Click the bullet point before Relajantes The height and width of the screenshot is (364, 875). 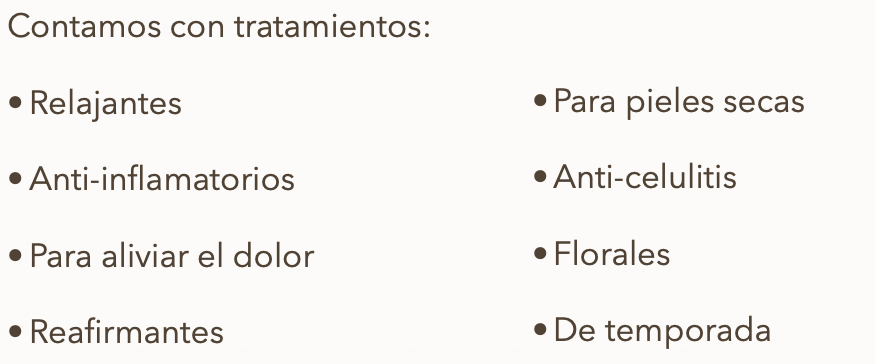(x=15, y=103)
